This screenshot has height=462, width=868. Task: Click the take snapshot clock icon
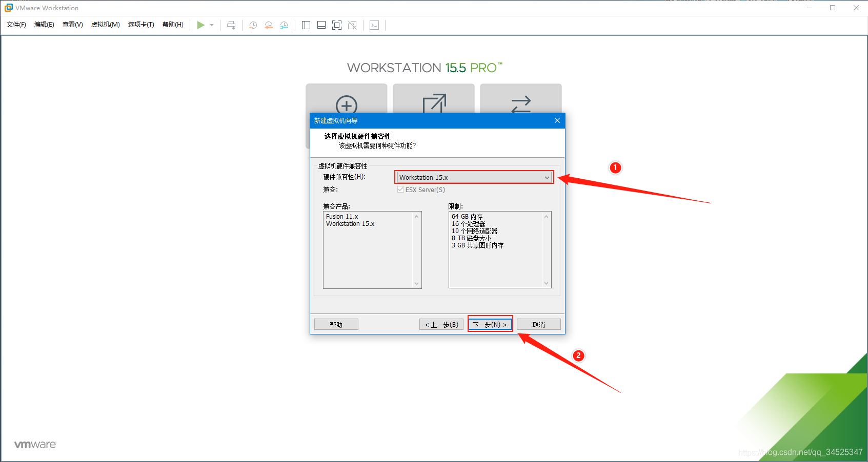(x=253, y=25)
